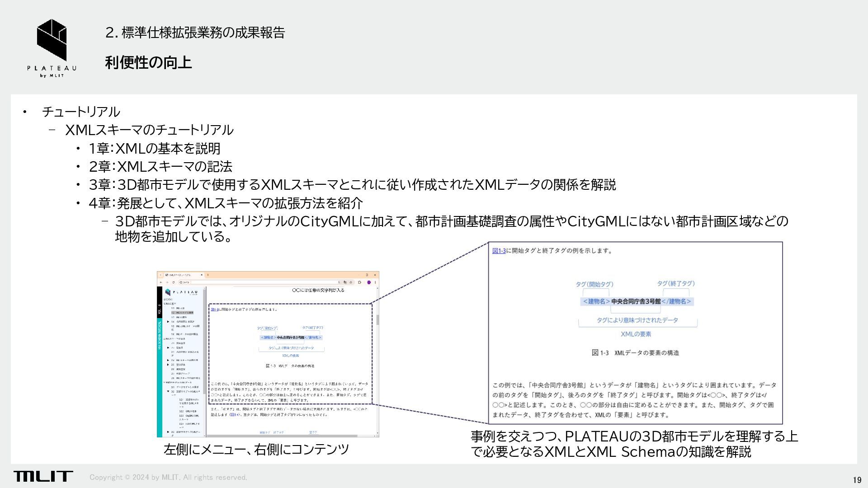Viewport: 868px width, 488px height.
Task: Click the 図1-4 link in browser content
Action: pos(235,414)
